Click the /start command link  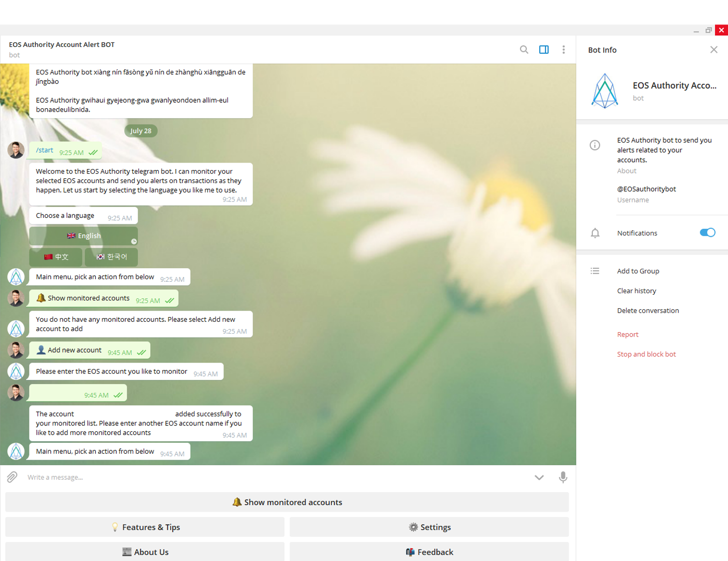coord(44,150)
